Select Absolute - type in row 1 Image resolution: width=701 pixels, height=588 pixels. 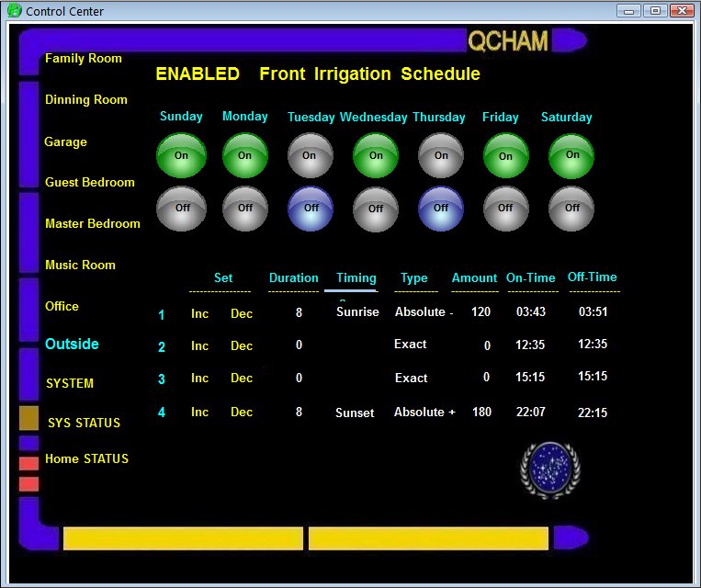coord(424,312)
